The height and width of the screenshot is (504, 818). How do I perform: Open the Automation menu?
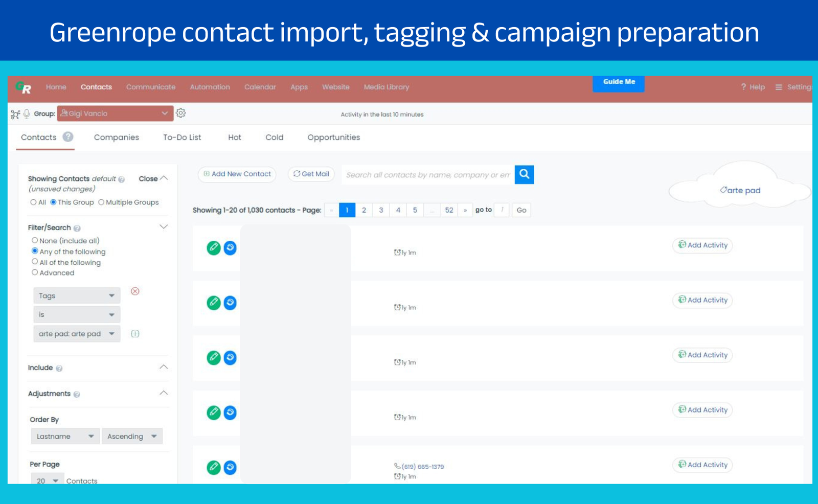point(210,87)
